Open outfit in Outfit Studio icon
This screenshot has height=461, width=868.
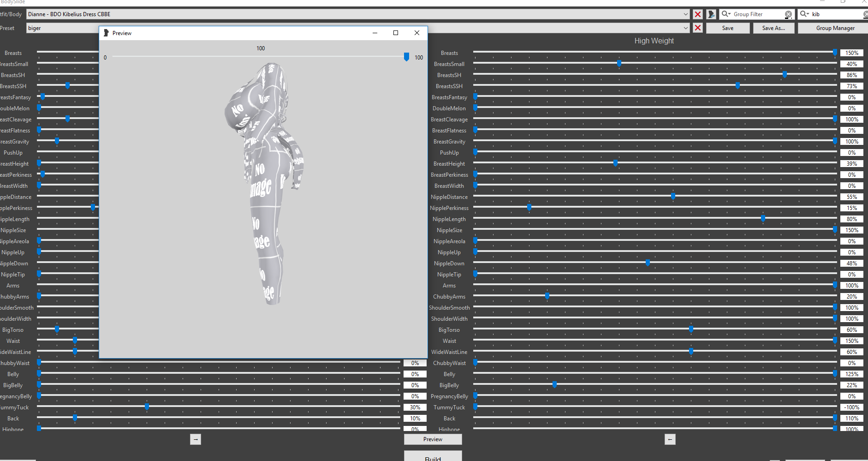point(712,14)
